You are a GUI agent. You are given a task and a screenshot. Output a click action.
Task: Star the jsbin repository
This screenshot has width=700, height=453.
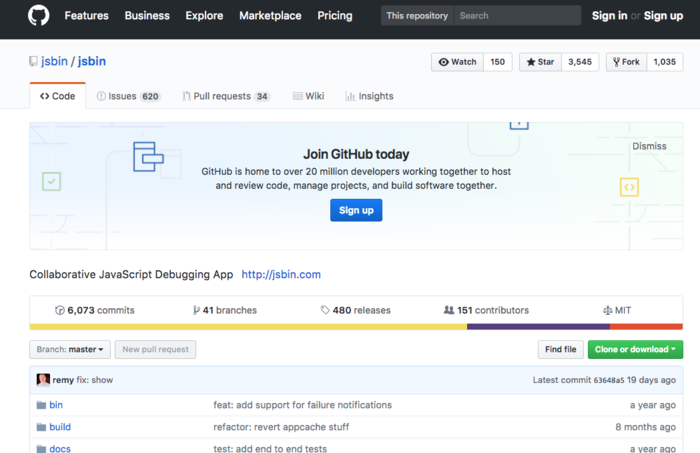tap(541, 62)
